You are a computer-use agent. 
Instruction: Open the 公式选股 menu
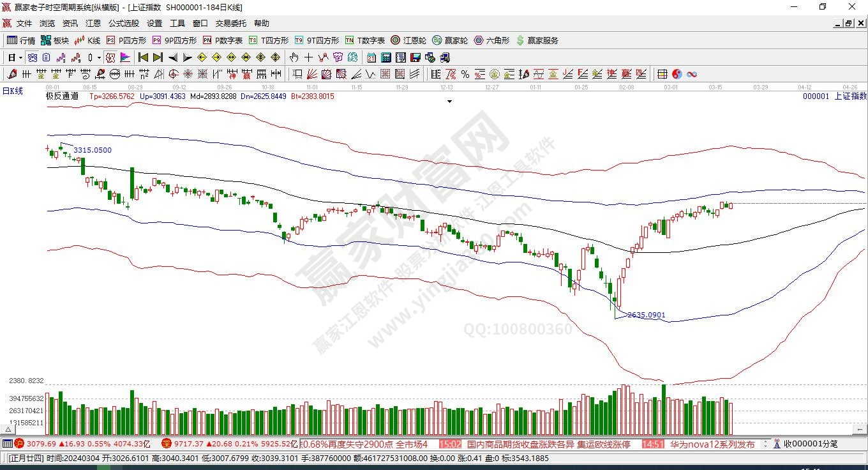[x=123, y=24]
